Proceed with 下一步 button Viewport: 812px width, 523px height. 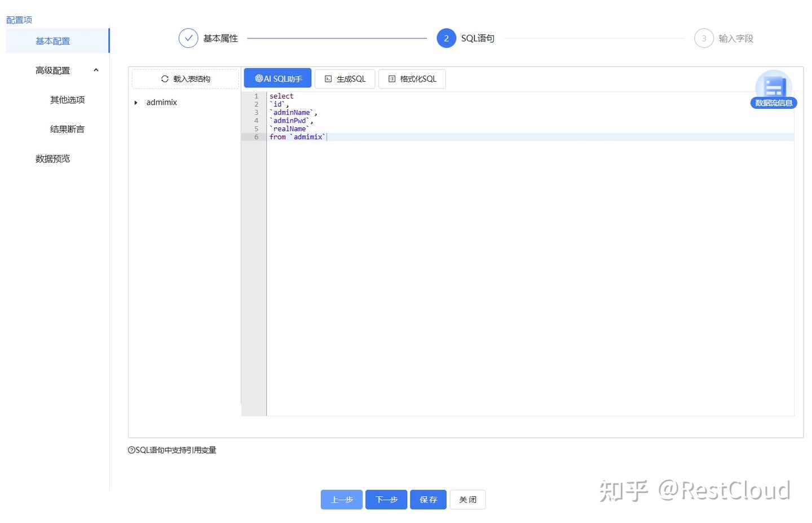(386, 499)
